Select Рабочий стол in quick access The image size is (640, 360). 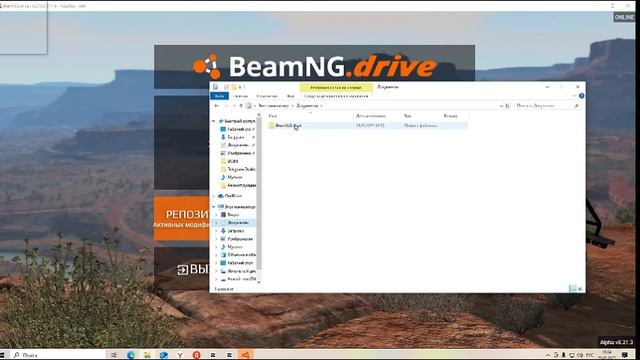click(x=238, y=129)
